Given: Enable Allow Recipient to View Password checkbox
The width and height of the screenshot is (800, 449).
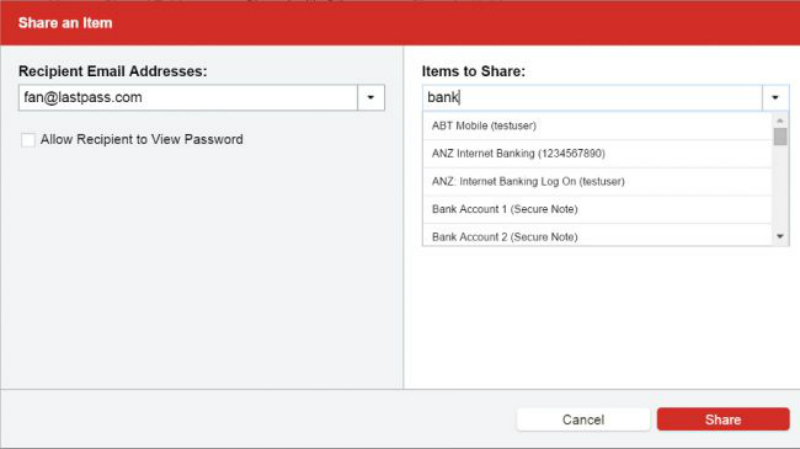Looking at the screenshot, I should coord(28,140).
